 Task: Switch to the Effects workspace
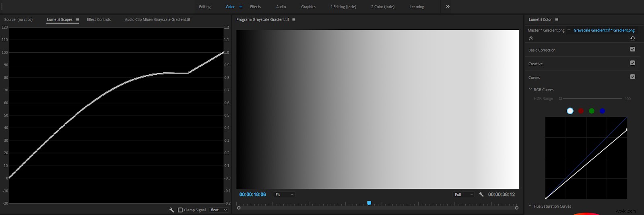(256, 7)
